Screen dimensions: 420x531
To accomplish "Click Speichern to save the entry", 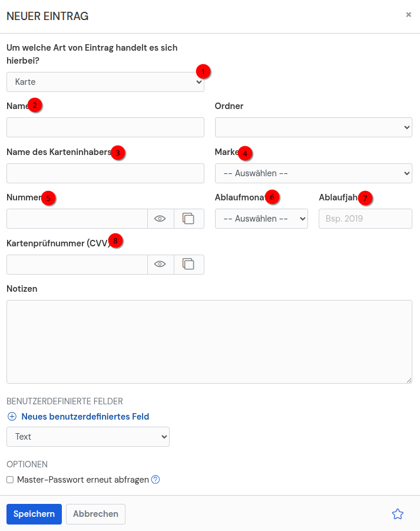I will (x=34, y=514).
